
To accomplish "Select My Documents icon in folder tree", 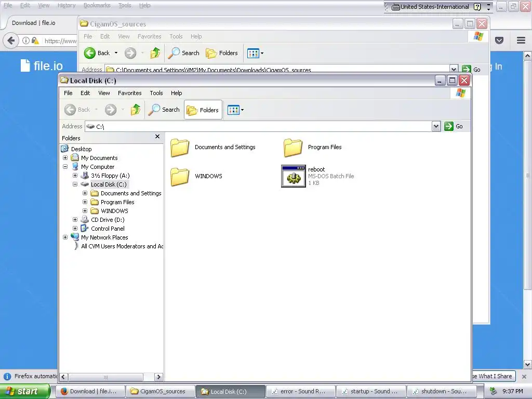I will (x=75, y=157).
